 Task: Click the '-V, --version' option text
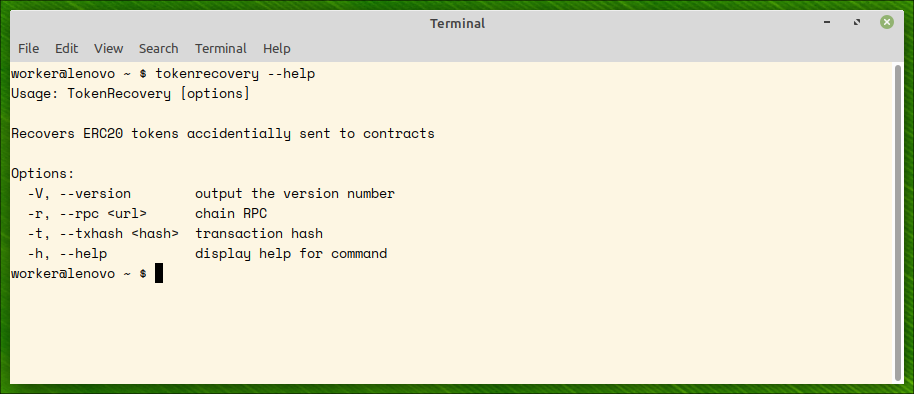click(x=79, y=194)
